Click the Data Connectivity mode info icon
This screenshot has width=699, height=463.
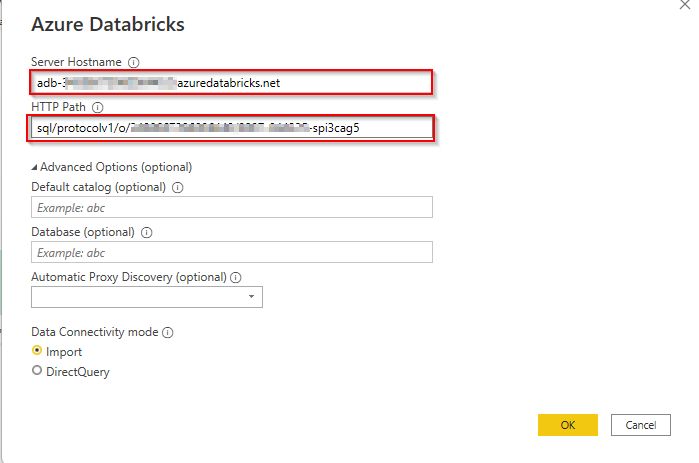168,332
